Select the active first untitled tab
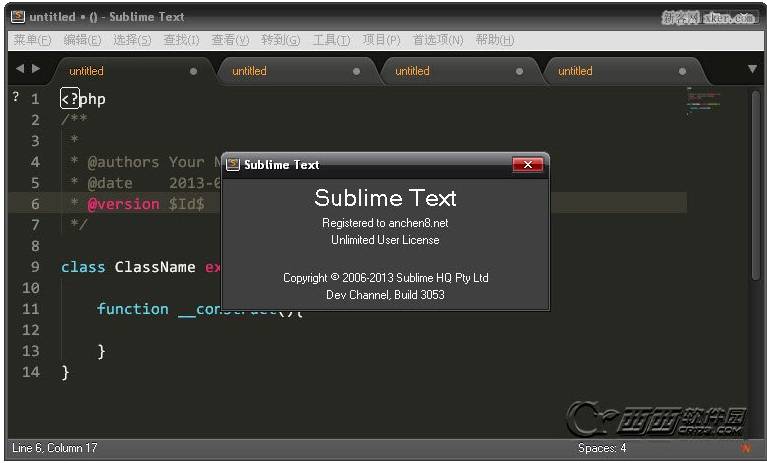The width and height of the screenshot is (767, 463). coord(132,71)
